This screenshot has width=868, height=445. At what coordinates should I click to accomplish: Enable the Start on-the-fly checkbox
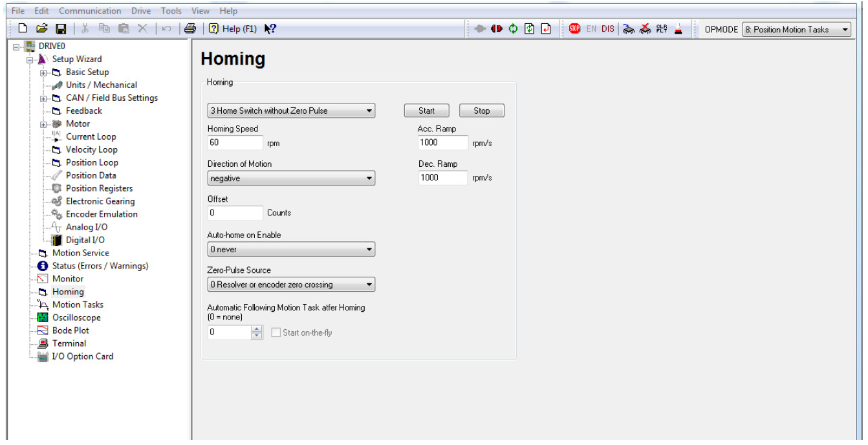click(276, 332)
